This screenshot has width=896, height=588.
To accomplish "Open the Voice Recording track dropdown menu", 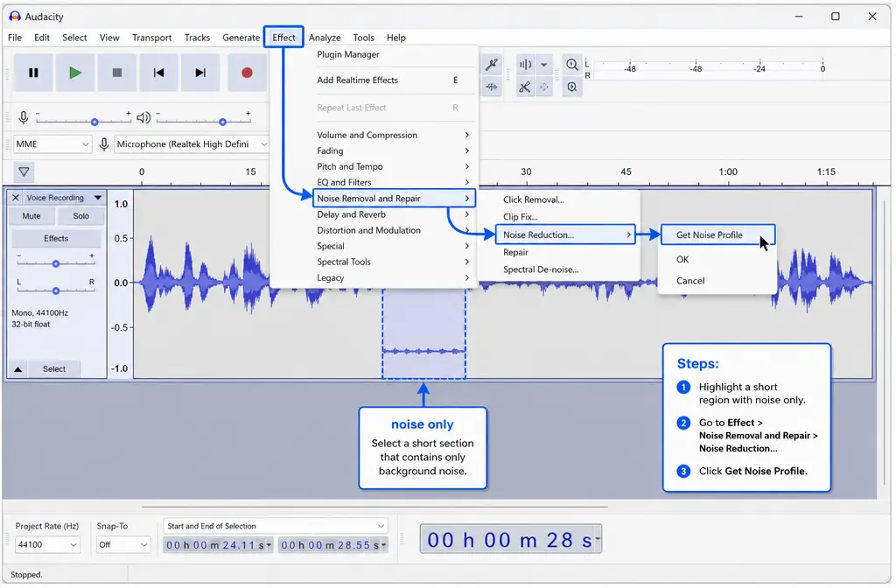I will coord(98,198).
